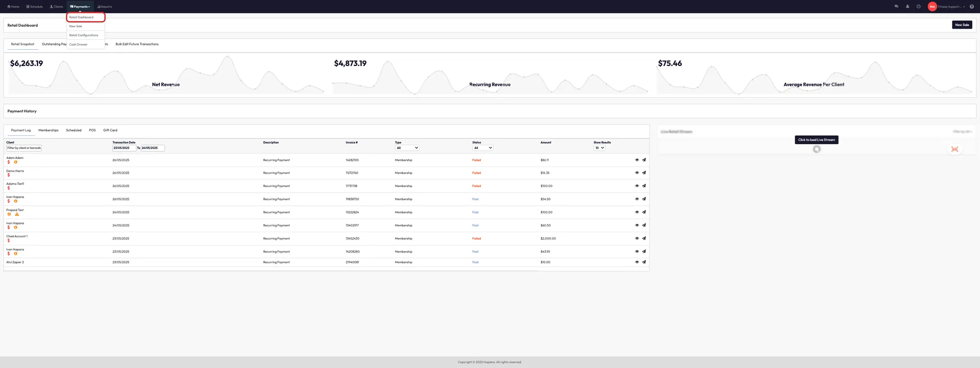The height and width of the screenshot is (368, 980).
Task: Open the chat messages icon in top bar
Action: [896, 7]
